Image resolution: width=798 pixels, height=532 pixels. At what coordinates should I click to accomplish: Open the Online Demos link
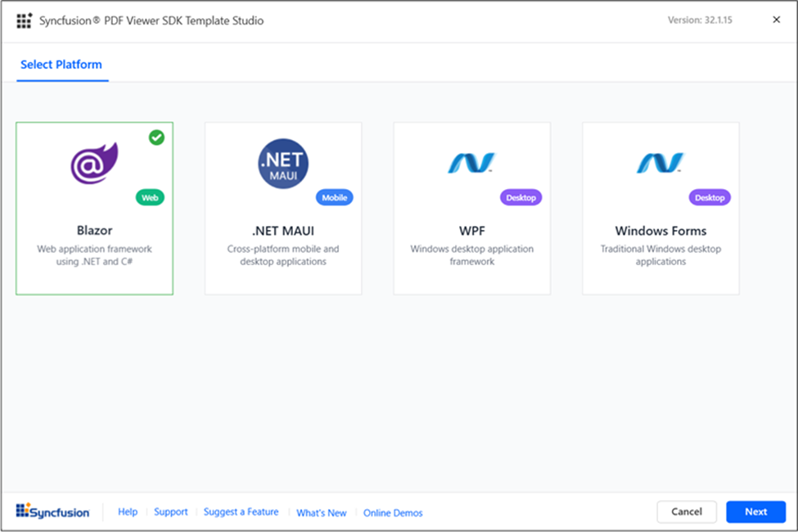393,512
